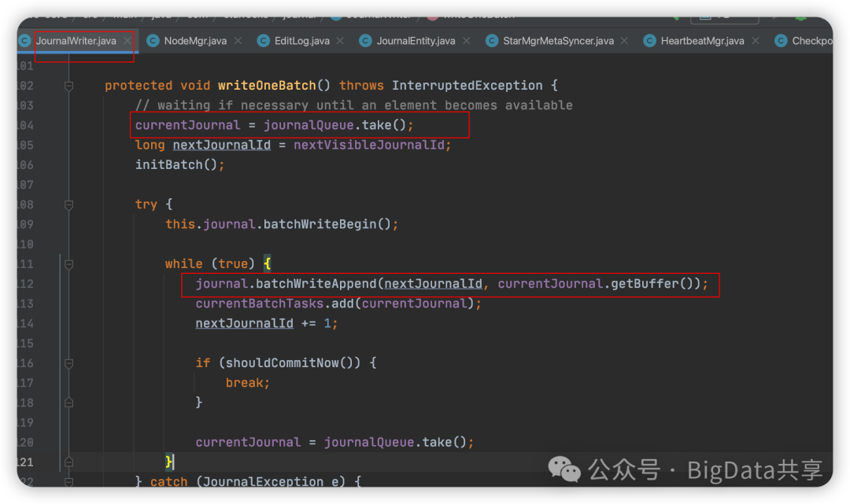This screenshot has height=504, width=850.
Task: Click the currentBatchTasks.add statement
Action: click(338, 304)
